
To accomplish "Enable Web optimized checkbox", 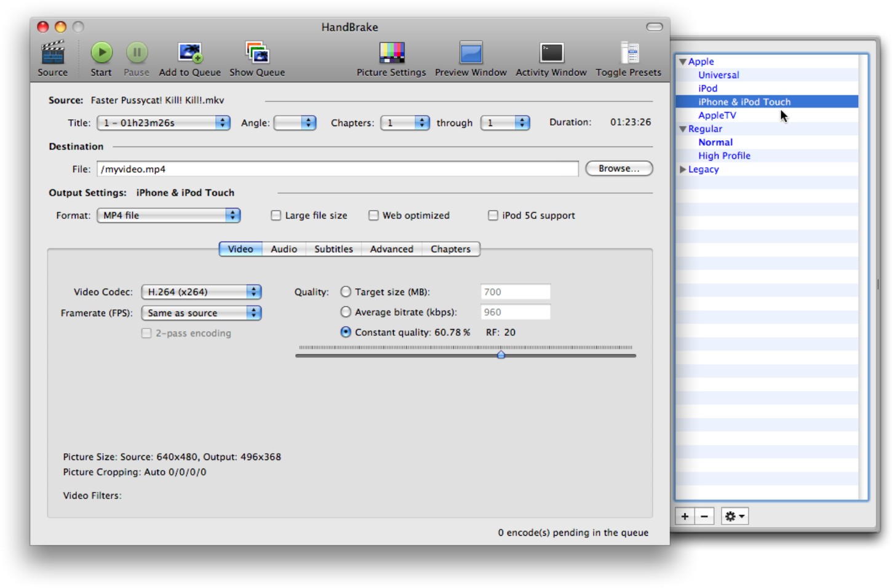I will coord(373,215).
